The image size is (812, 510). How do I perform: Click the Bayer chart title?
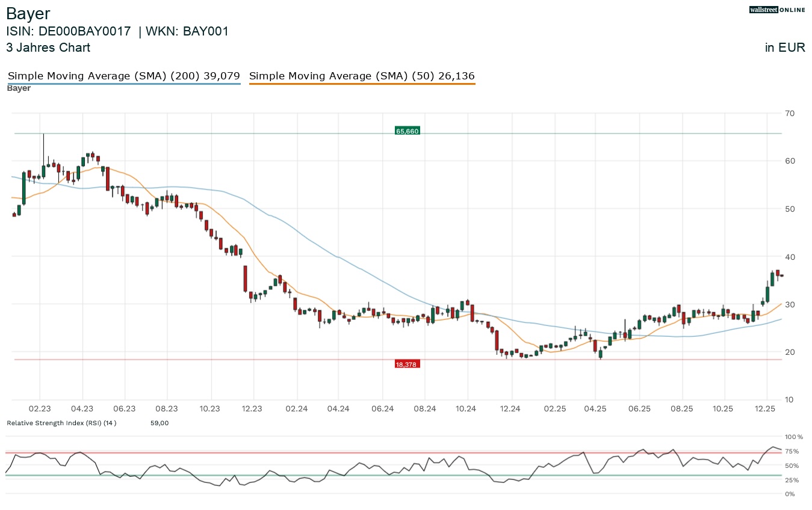(x=28, y=13)
